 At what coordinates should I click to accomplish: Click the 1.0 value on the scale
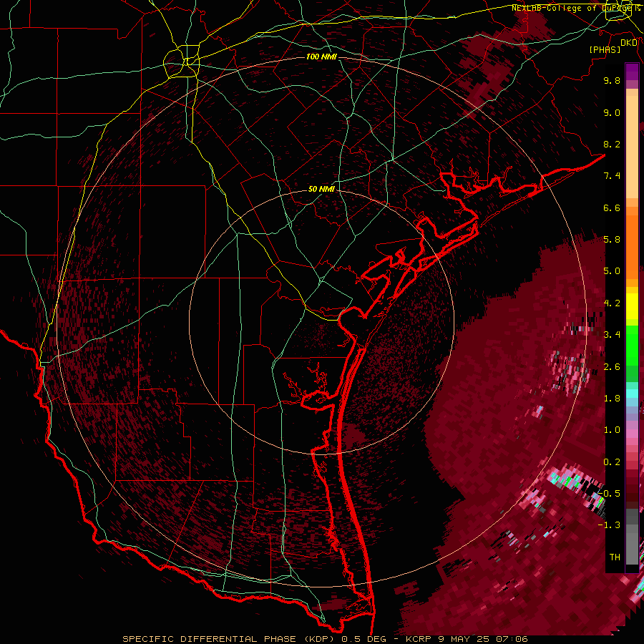pyautogui.click(x=612, y=430)
